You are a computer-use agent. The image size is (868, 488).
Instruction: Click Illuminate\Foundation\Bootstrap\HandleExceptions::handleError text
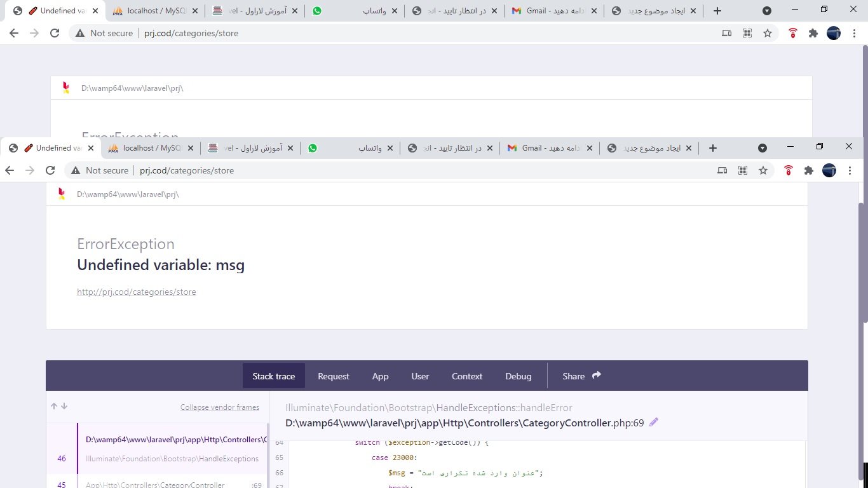point(429,408)
